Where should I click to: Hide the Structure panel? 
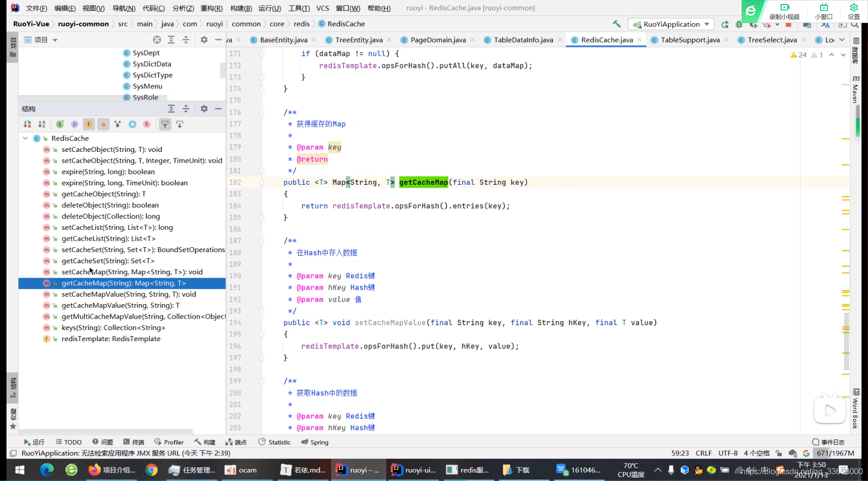(x=218, y=108)
